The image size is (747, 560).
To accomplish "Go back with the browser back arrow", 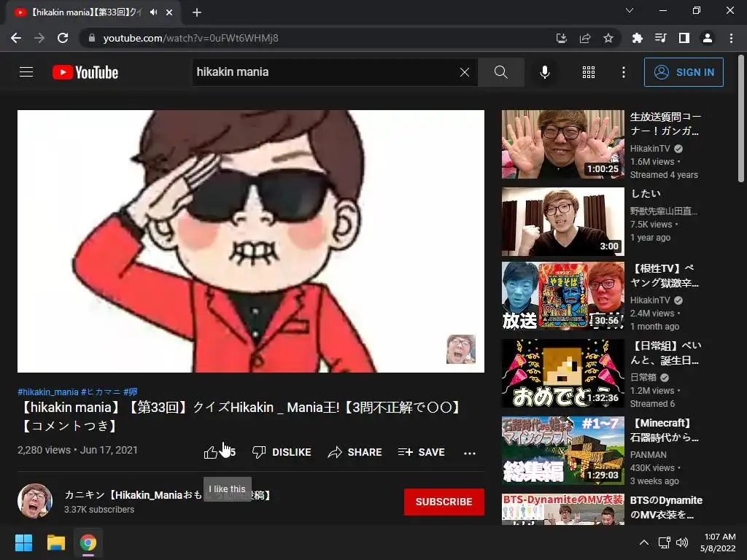I will point(16,38).
